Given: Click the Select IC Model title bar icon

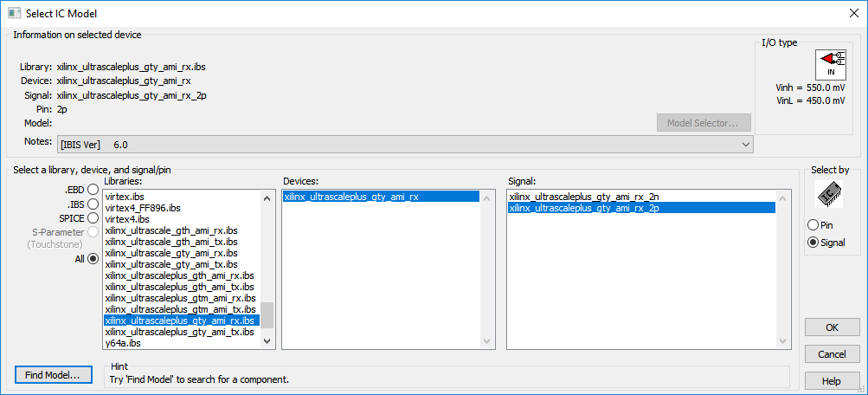Looking at the screenshot, I should click(14, 13).
